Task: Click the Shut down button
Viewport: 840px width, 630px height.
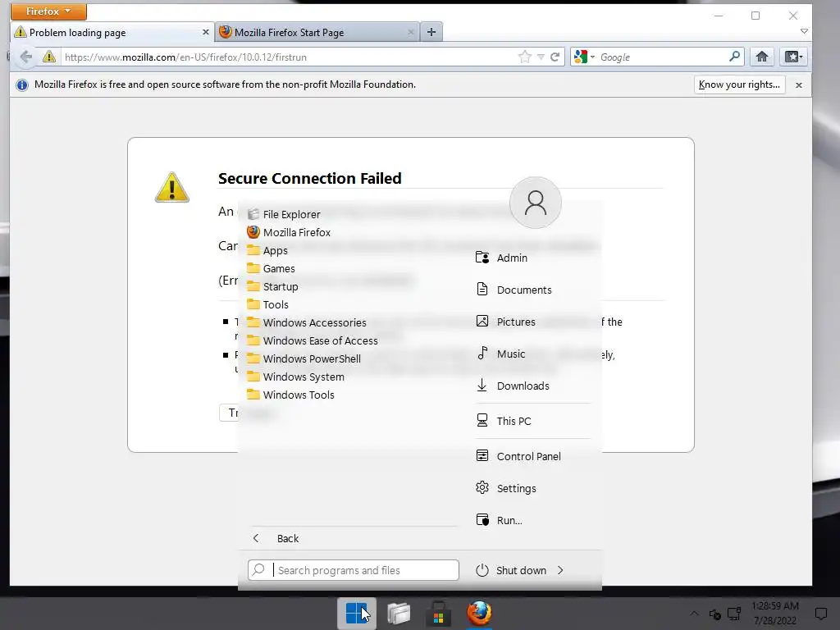Action: [x=511, y=570]
